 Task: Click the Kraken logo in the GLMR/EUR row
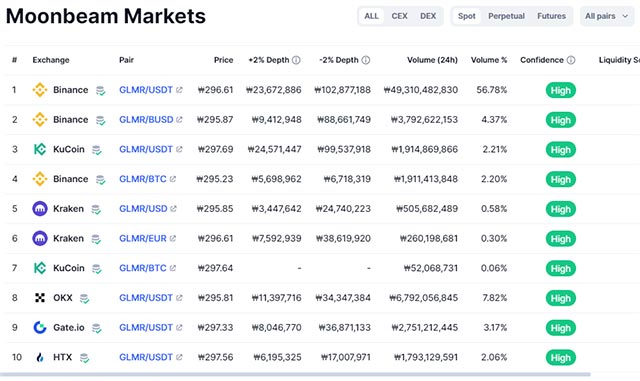coord(40,238)
